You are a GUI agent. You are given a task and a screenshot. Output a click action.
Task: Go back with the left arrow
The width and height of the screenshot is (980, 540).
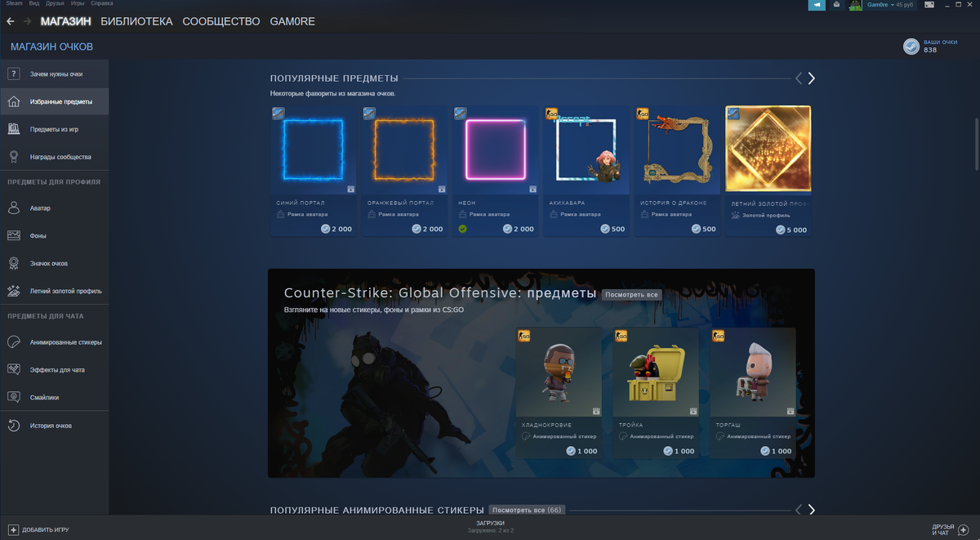11,21
